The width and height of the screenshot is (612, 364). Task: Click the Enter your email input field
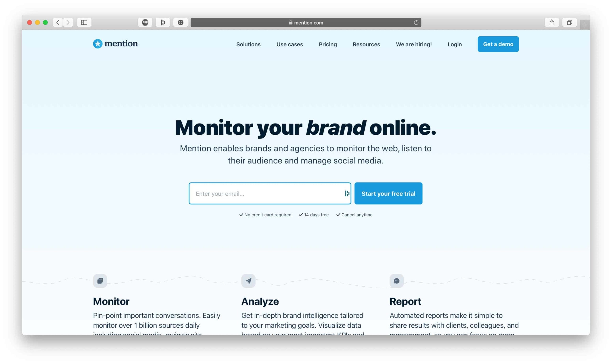(270, 193)
